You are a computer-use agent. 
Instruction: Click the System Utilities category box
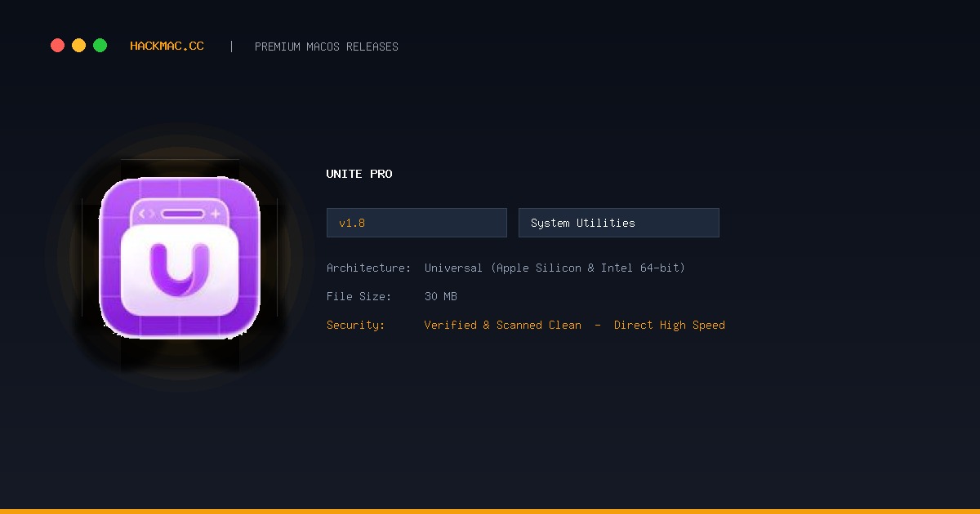[x=619, y=223]
